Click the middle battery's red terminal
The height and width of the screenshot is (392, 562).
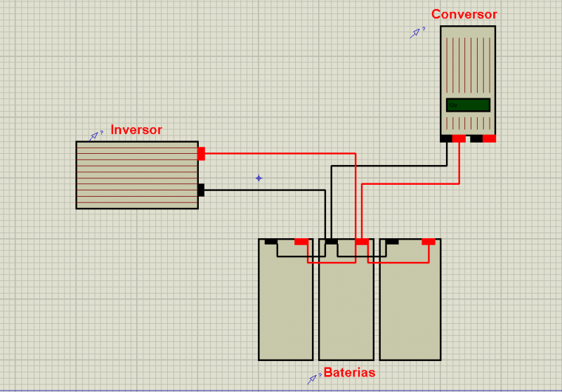[x=362, y=242]
